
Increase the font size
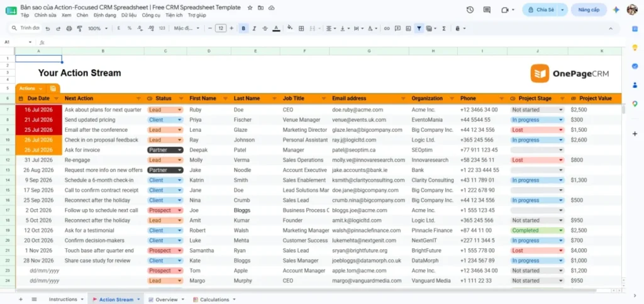click(x=231, y=28)
